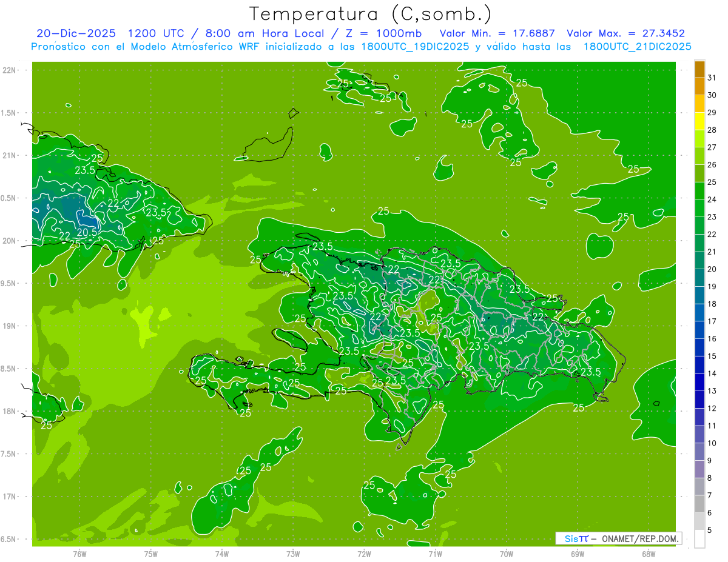Click the '75W' longitude axis label
Screen dimensions: 728x562
point(151,554)
